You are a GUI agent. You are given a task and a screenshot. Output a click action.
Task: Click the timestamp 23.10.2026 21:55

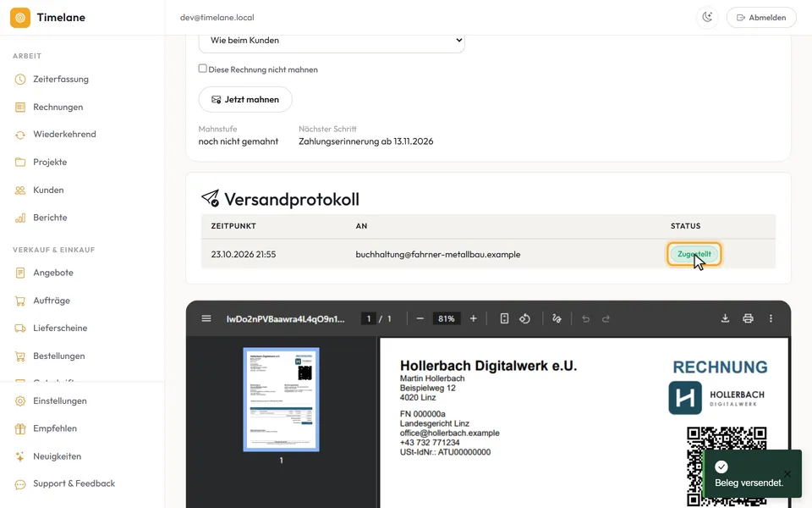coord(244,255)
